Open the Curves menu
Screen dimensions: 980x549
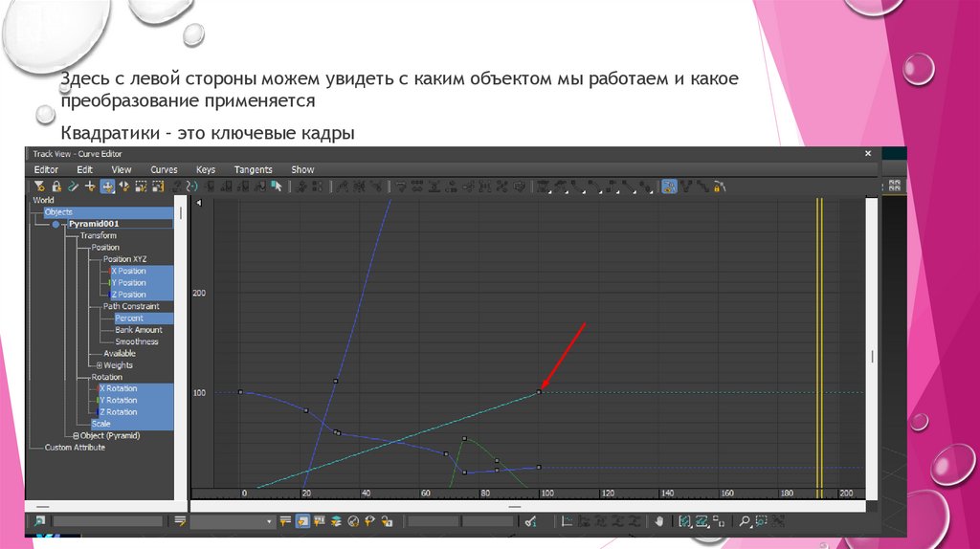tap(164, 169)
